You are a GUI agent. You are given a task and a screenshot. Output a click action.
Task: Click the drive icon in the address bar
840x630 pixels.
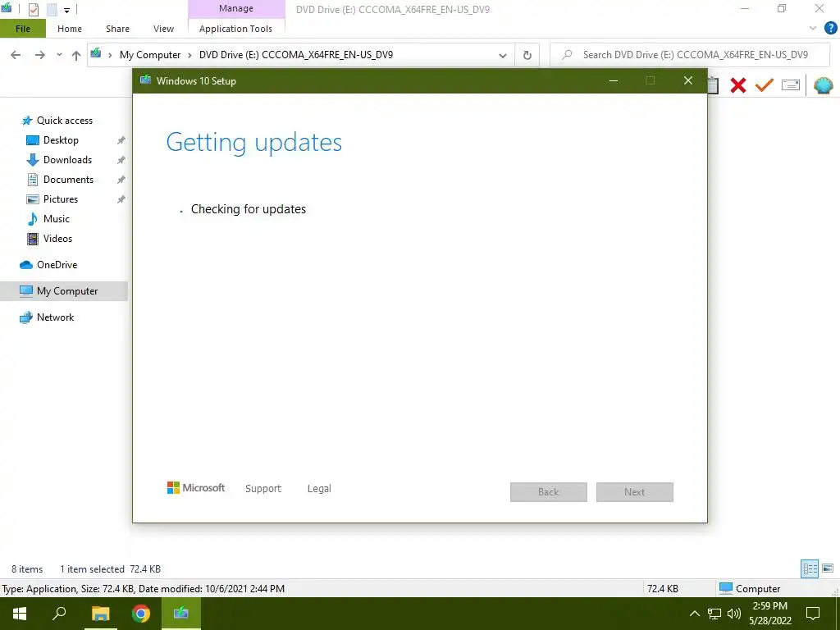pos(96,54)
